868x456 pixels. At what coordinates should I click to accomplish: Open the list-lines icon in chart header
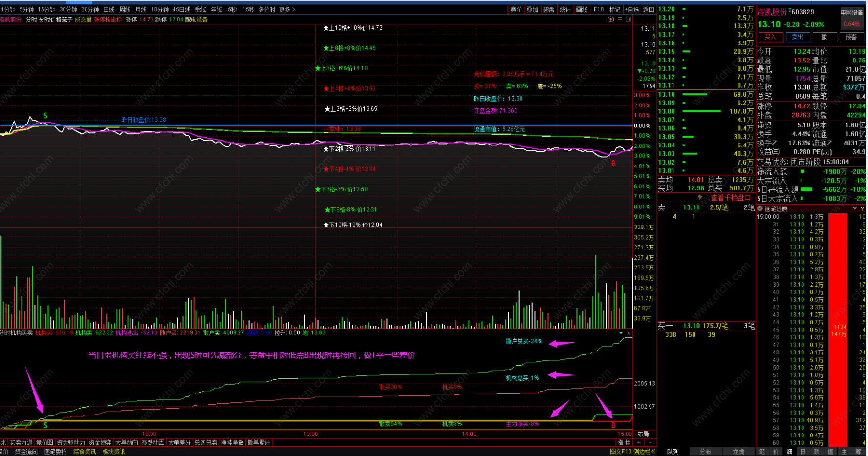click(x=620, y=20)
